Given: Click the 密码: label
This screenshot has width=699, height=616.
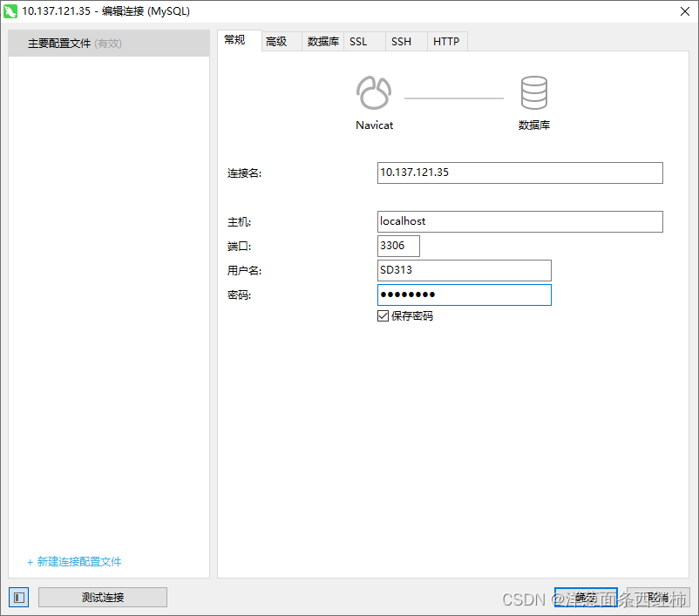Looking at the screenshot, I should [240, 295].
